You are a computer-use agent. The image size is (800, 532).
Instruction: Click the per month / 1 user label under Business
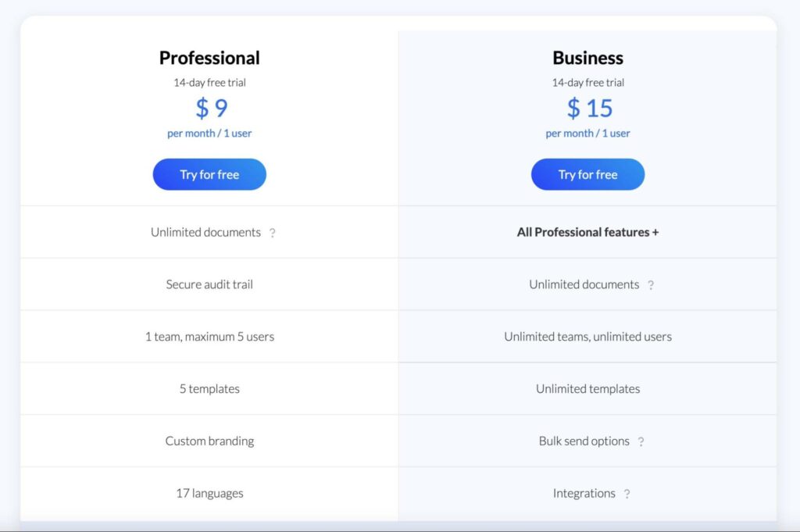[587, 133]
